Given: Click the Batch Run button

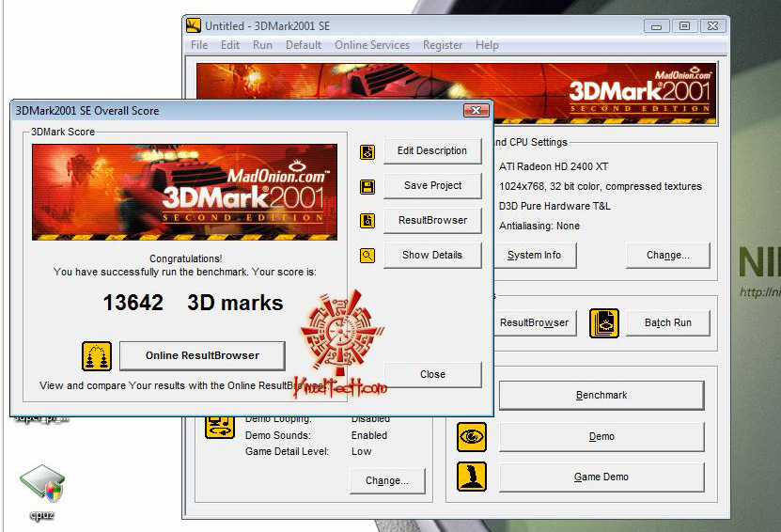Looking at the screenshot, I should coord(668,322).
